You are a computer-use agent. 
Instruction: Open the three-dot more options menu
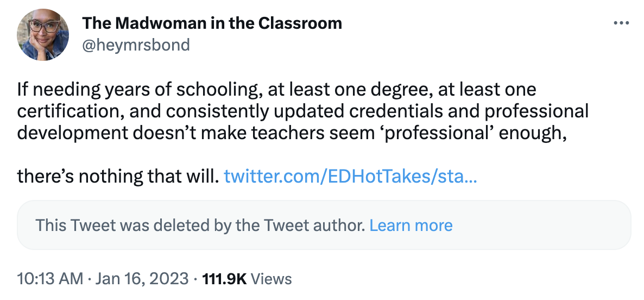click(x=620, y=23)
